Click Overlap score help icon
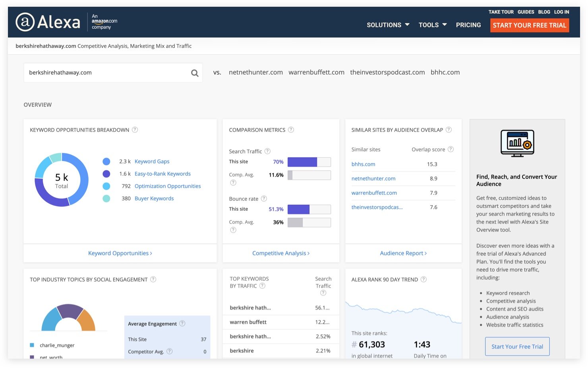This screenshot has width=588, height=368. 451,149
